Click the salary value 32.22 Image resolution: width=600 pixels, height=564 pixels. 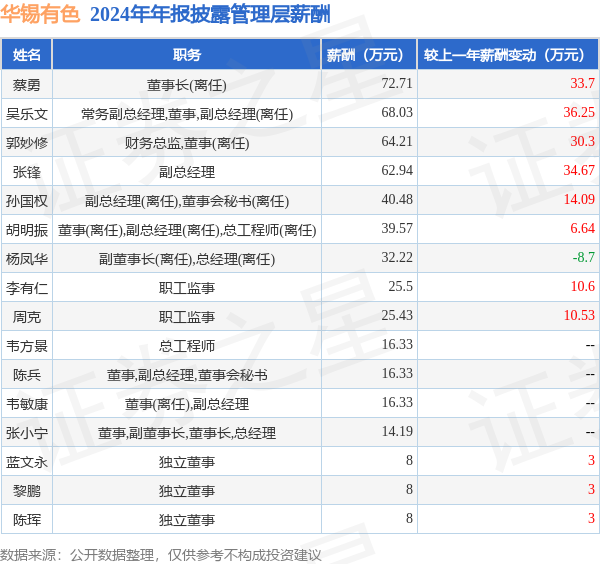pos(397,258)
